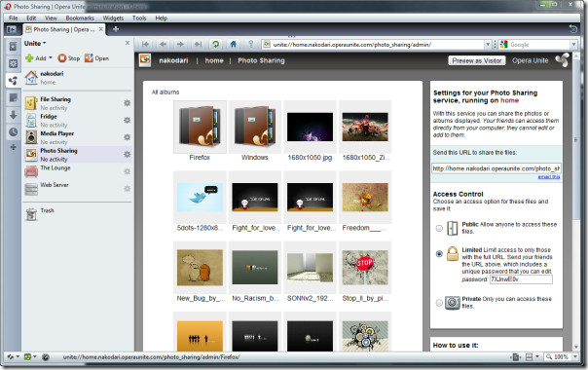Click the Wand password icon in toolbar
The image size is (588, 370).
tap(251, 44)
